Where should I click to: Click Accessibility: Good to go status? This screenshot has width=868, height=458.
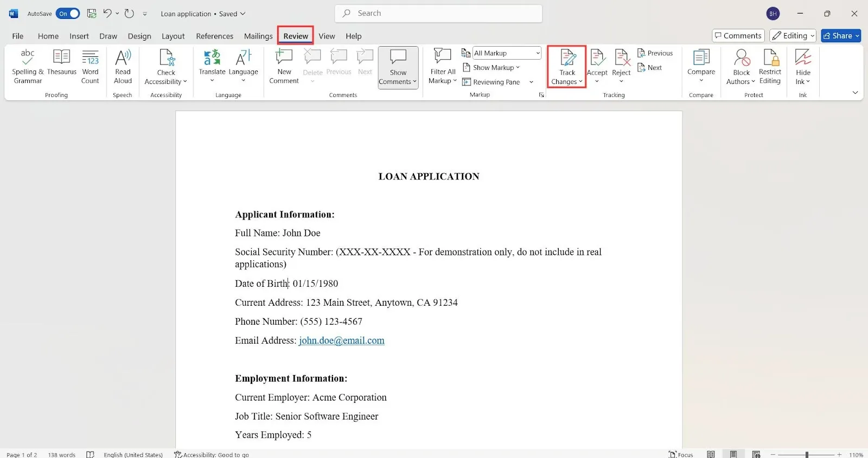coord(212,454)
